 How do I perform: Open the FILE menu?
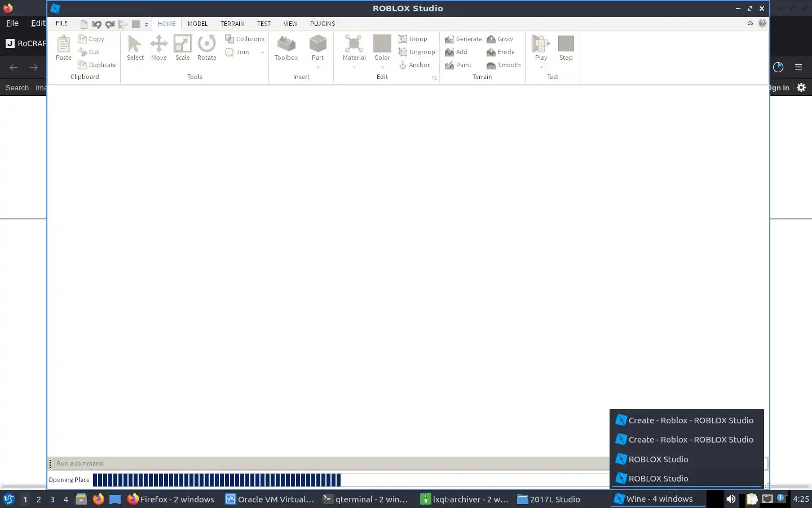(61, 23)
